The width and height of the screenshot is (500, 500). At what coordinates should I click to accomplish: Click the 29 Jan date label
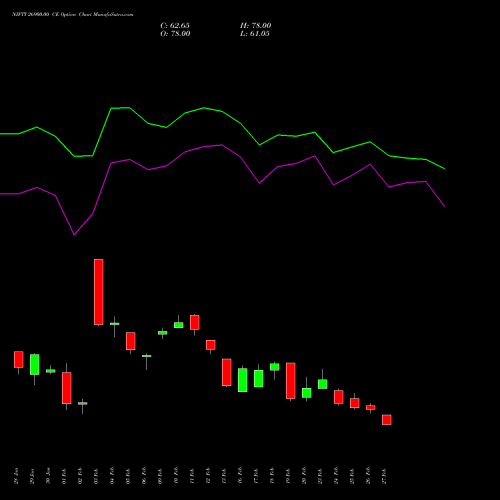pyautogui.click(x=32, y=476)
